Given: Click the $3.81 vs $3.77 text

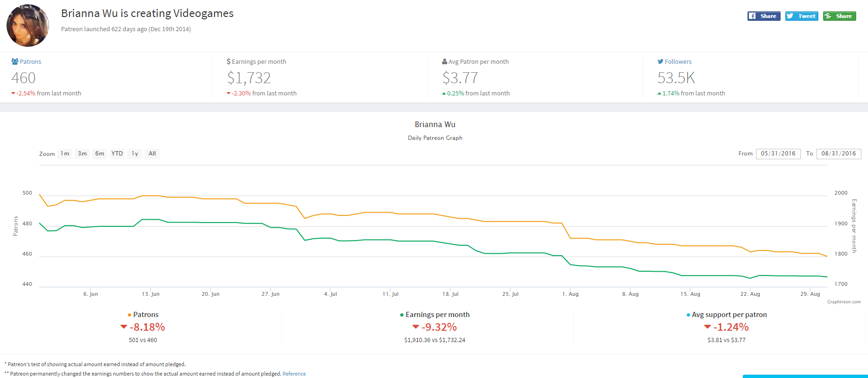Looking at the screenshot, I should point(726,340).
